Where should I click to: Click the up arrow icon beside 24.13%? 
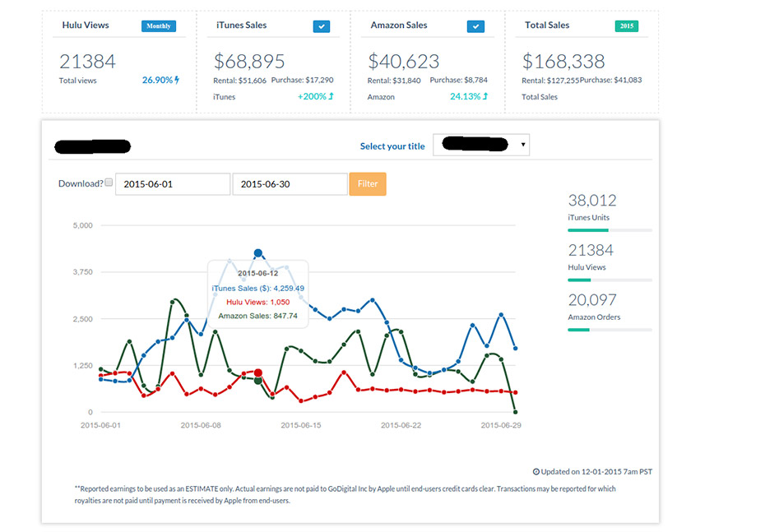(484, 96)
